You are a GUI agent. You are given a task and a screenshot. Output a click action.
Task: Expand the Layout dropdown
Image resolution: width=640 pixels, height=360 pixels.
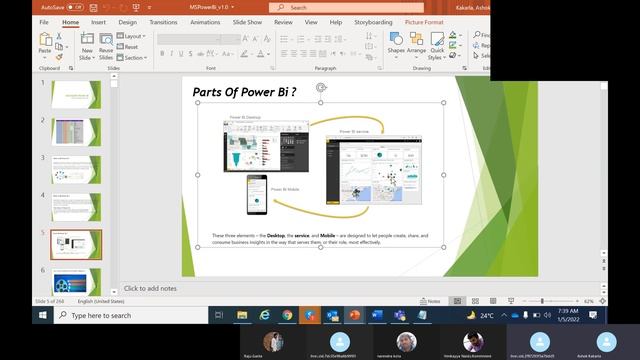131,36
